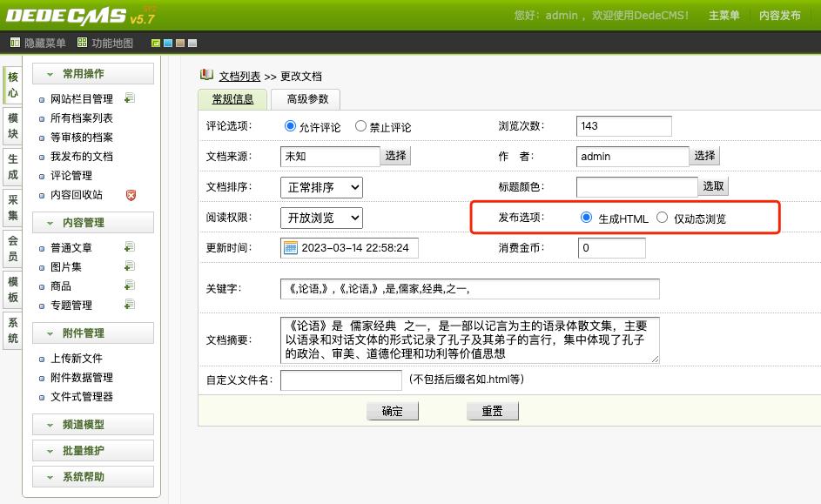
Task: Open 我发布的文档 in sidebar
Action: pyautogui.click(x=81, y=157)
